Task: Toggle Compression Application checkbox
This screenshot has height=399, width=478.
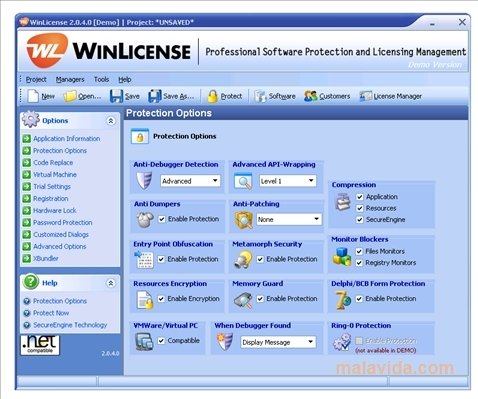Action: (360, 197)
